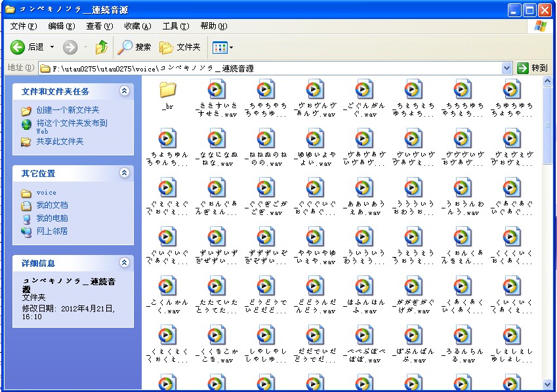Click the file list scroll-down arrow
557x392 pixels.
tap(547, 384)
